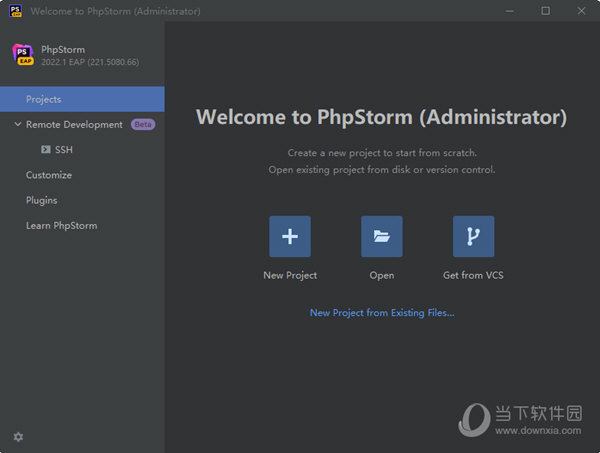Viewport: 600px width, 453px height.
Task: Click the Get from VCS label
Action: pyautogui.click(x=473, y=275)
